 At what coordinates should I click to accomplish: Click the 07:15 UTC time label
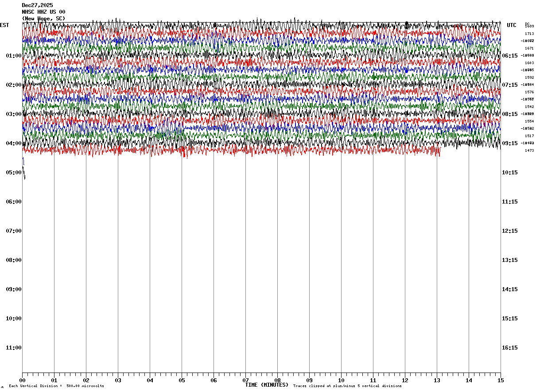coord(510,85)
